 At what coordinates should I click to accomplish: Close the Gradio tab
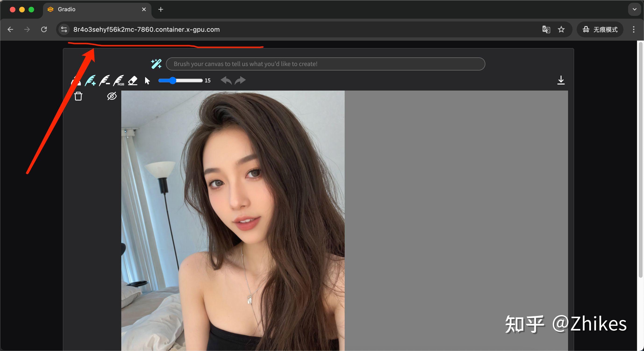pos(144,10)
